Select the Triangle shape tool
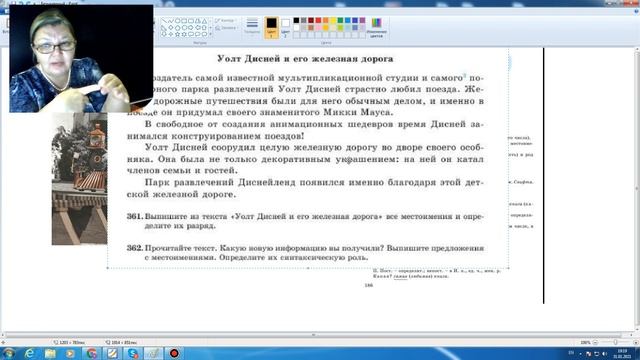Image resolution: width=640 pixels, height=360 pixels. point(204,20)
